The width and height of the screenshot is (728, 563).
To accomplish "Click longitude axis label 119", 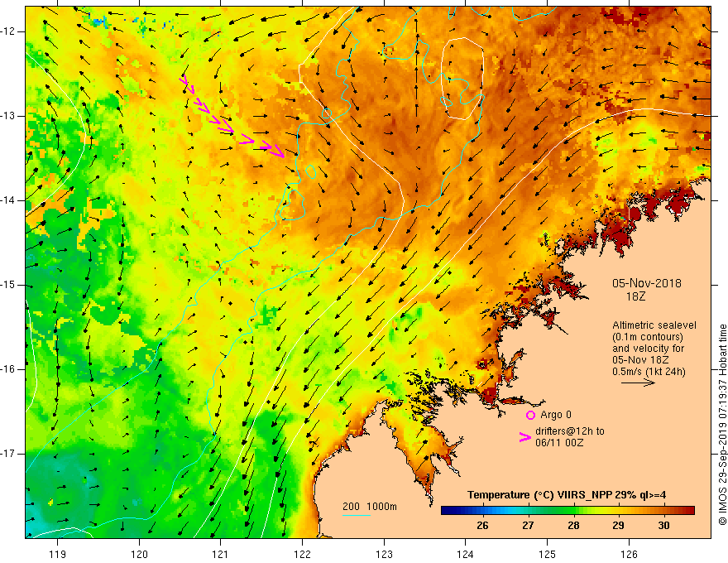I will (x=58, y=554).
